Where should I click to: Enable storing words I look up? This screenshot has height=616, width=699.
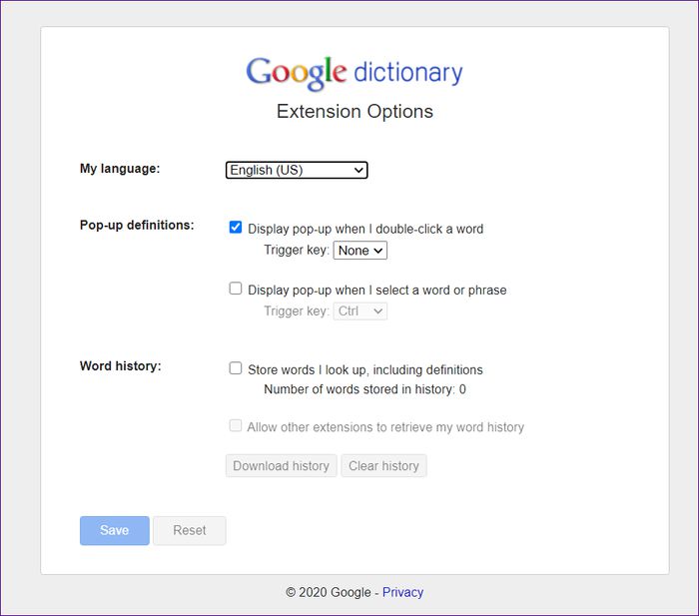click(236, 368)
